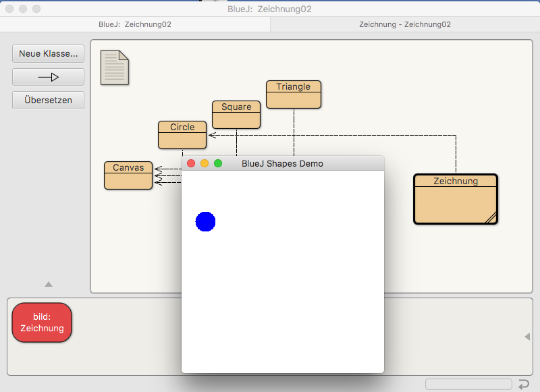This screenshot has width=540, height=392.
Task: Open the project README note icon
Action: pos(114,68)
